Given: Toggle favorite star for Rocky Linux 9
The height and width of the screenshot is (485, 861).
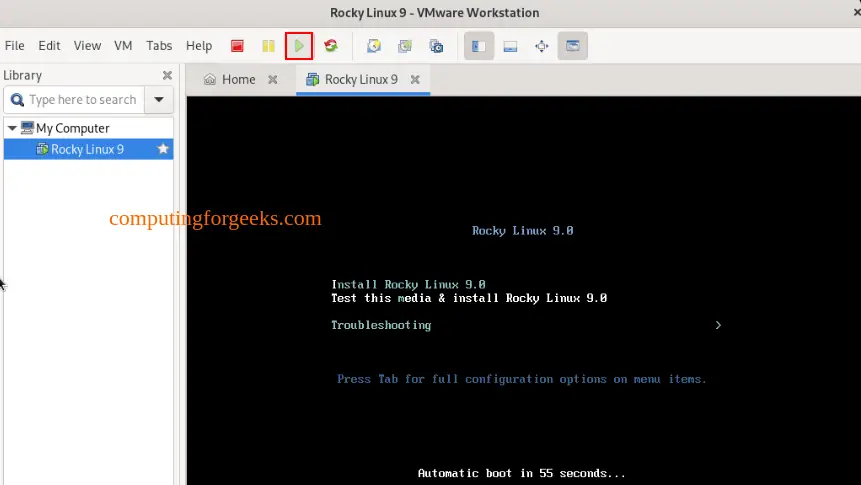Looking at the screenshot, I should click(x=163, y=149).
